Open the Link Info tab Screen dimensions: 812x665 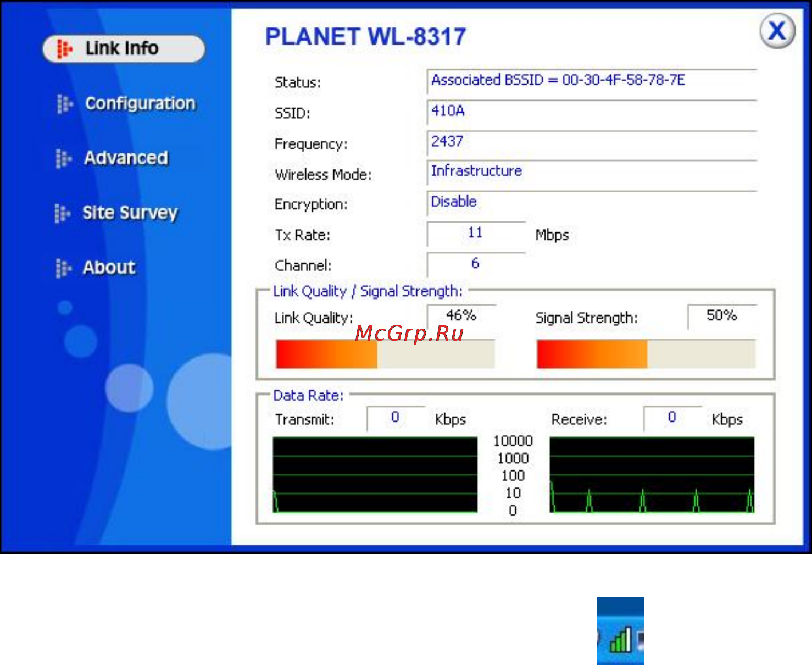124,49
